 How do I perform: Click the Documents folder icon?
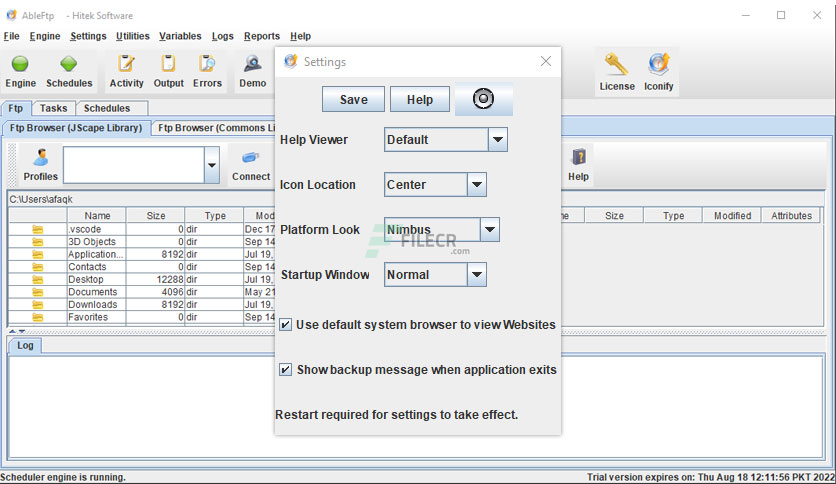[37, 292]
